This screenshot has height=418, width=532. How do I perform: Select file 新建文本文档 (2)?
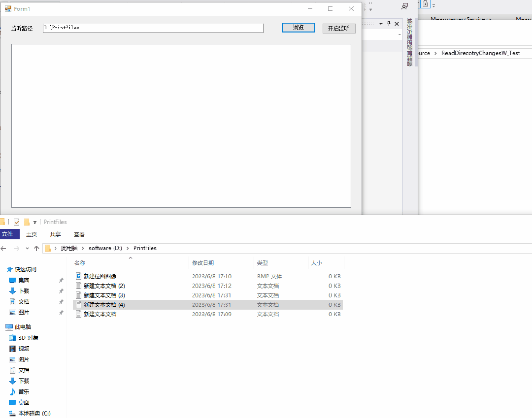coord(104,286)
